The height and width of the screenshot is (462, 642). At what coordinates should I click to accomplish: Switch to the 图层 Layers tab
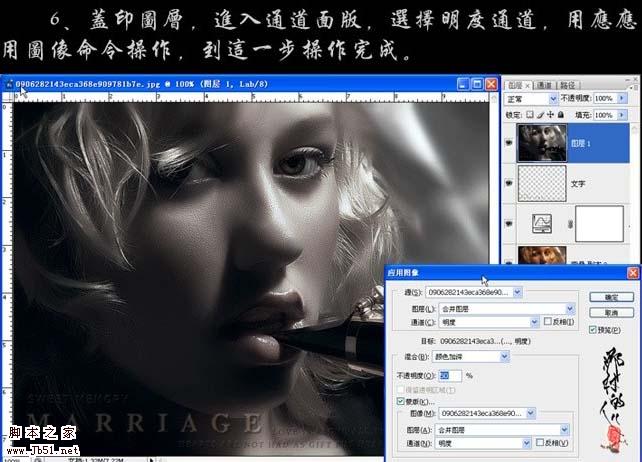tap(515, 85)
